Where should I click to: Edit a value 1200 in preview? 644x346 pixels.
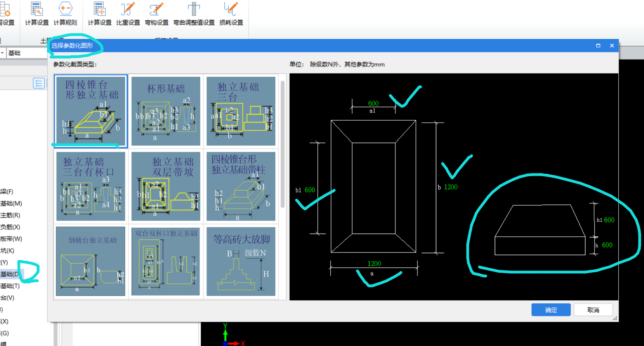click(374, 263)
